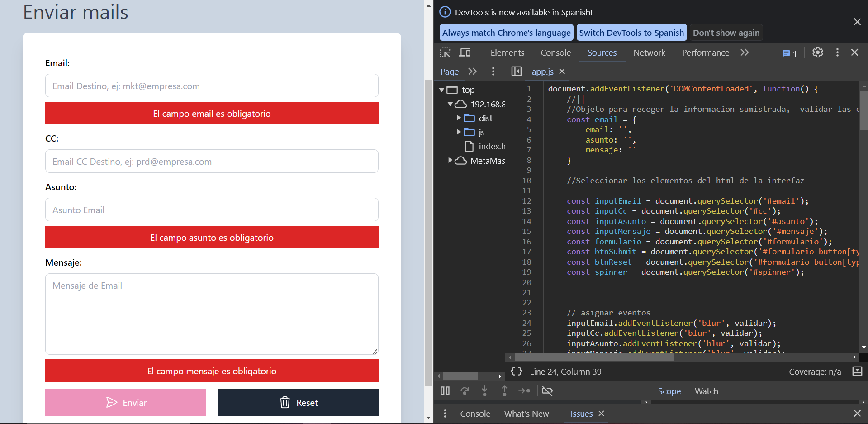Open the more tools overflow chevron
Screen dimensions: 868x424
(745, 52)
